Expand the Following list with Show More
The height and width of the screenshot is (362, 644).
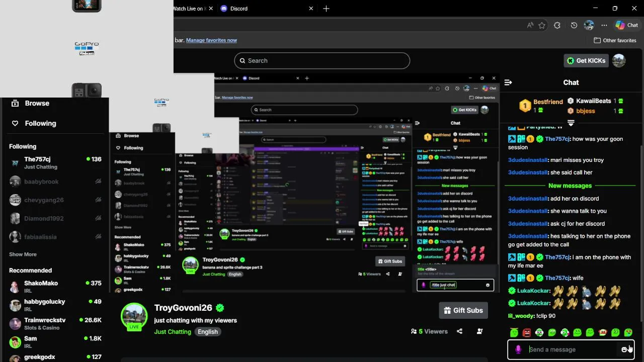(23, 254)
